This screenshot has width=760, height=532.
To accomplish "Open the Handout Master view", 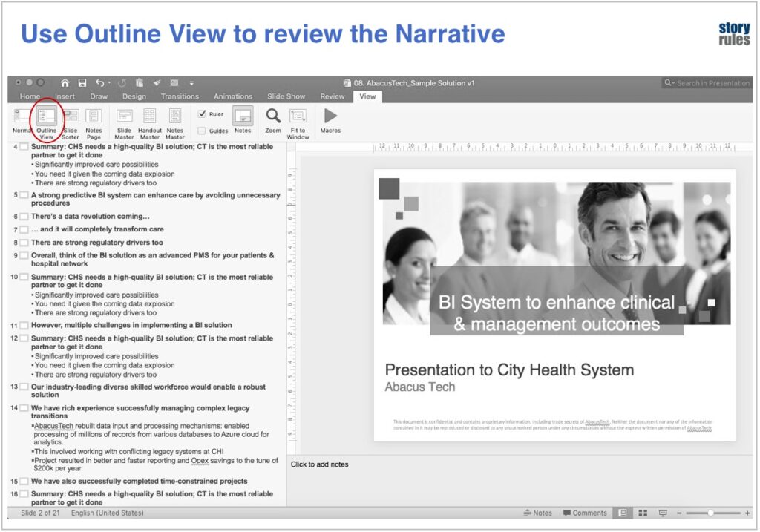I will pyautogui.click(x=149, y=120).
